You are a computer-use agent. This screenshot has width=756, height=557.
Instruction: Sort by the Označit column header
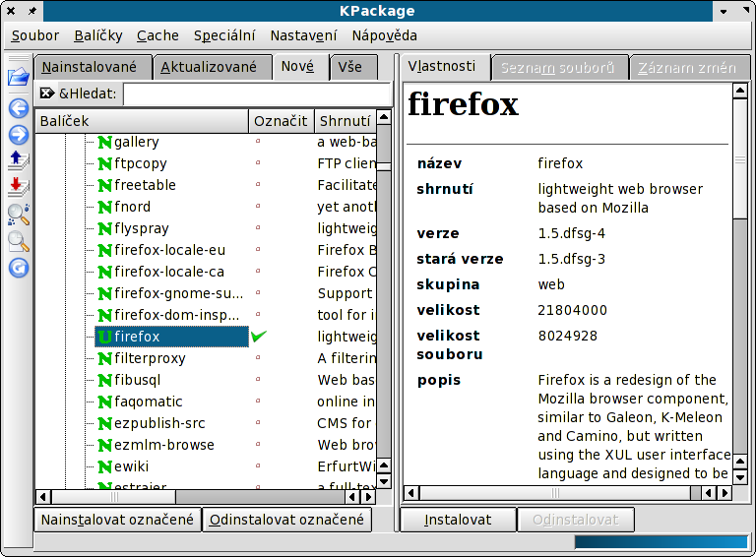[282, 121]
